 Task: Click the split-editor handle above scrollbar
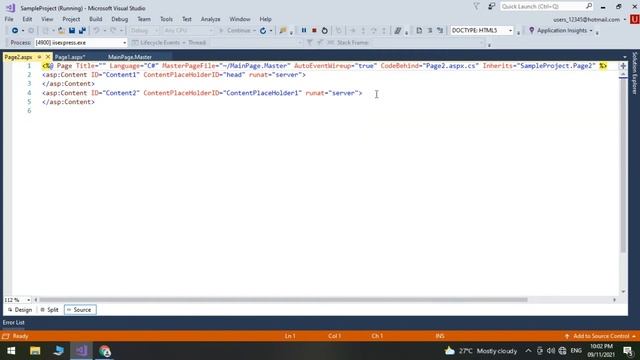623,66
